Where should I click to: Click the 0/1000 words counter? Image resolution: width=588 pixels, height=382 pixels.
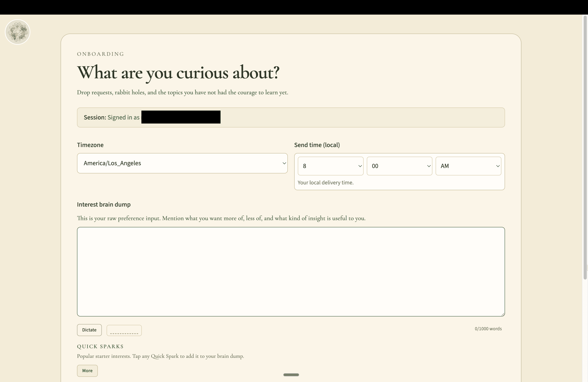pyautogui.click(x=488, y=329)
